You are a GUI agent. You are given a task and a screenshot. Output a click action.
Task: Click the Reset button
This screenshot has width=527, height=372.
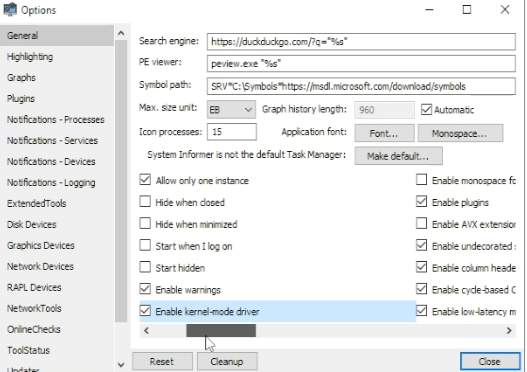[x=162, y=362]
